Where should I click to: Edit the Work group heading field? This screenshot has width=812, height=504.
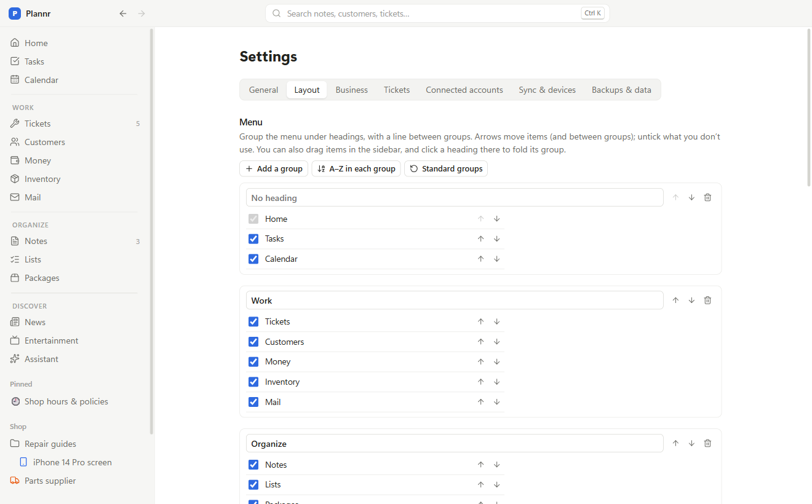[x=455, y=300]
